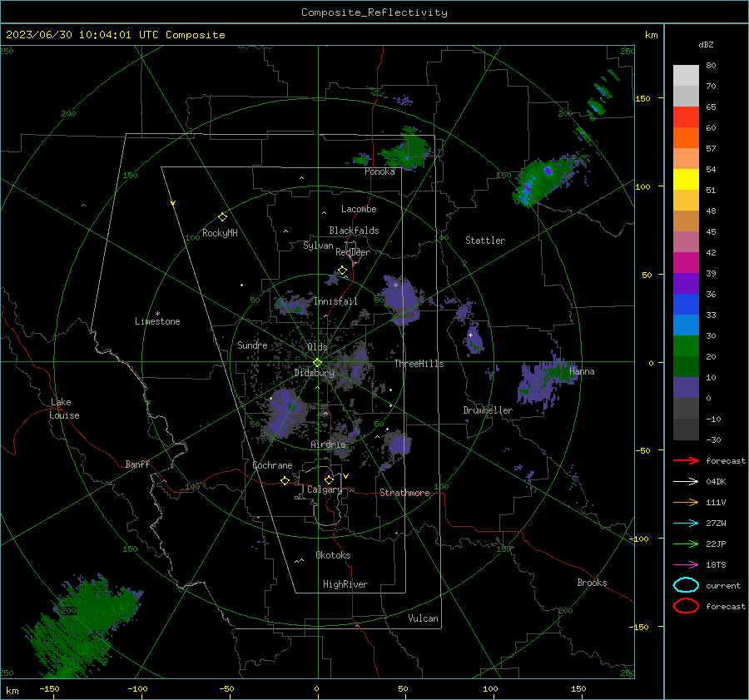Click the Olds town label
The width and height of the screenshot is (749, 700).
click(x=317, y=347)
